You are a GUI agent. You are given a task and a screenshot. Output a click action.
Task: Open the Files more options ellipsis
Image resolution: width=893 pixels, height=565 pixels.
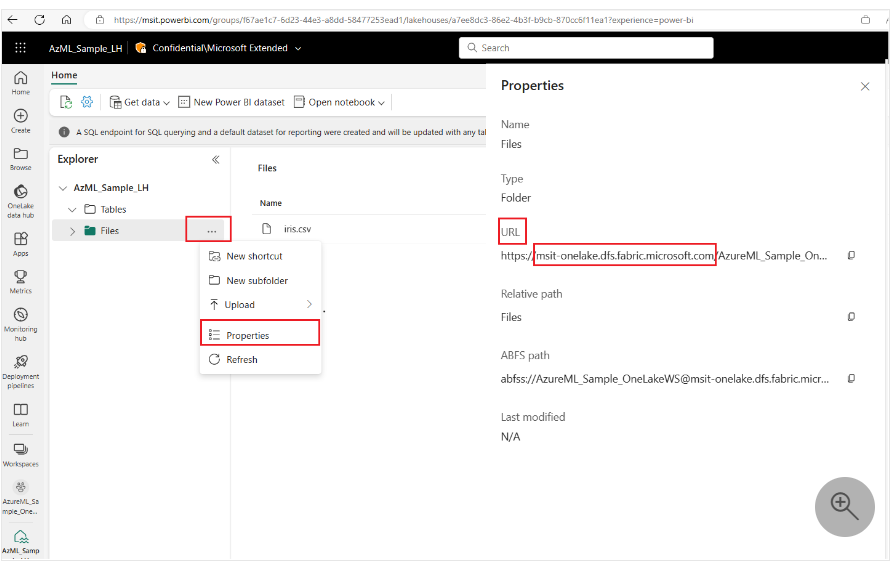pyautogui.click(x=211, y=231)
